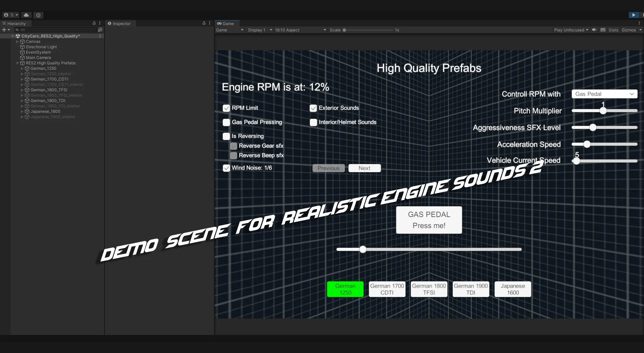Screen dimensions: 644x353
Task: Toggle the keyboard shortcuts icon in Game view
Action: (x=603, y=30)
